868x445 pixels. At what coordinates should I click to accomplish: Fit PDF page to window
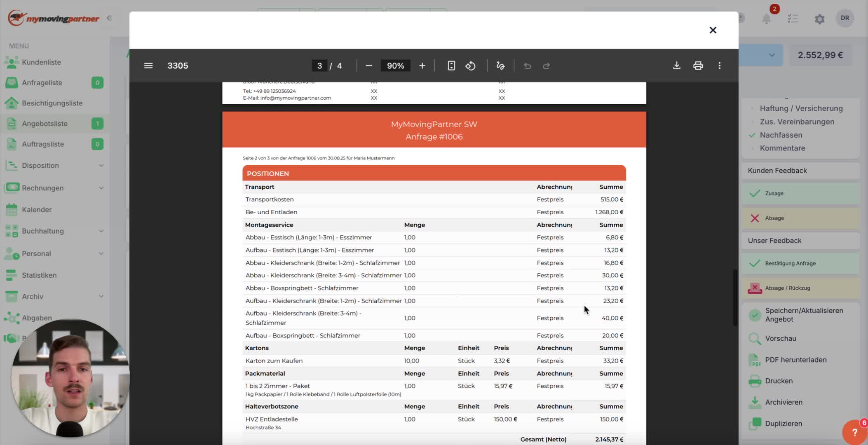451,66
